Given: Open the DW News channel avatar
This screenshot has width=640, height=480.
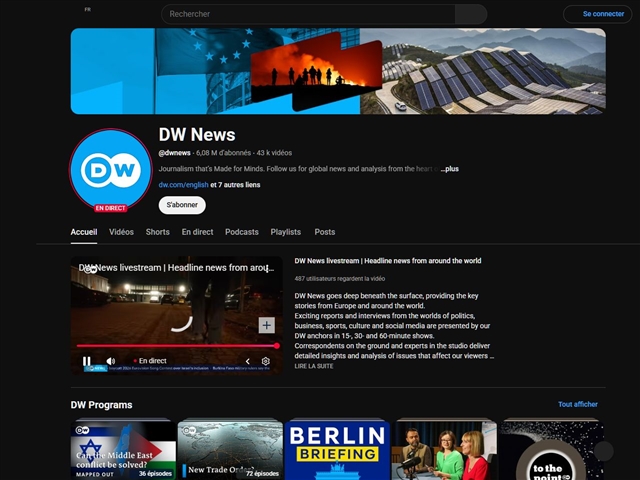Looking at the screenshot, I should point(111,170).
